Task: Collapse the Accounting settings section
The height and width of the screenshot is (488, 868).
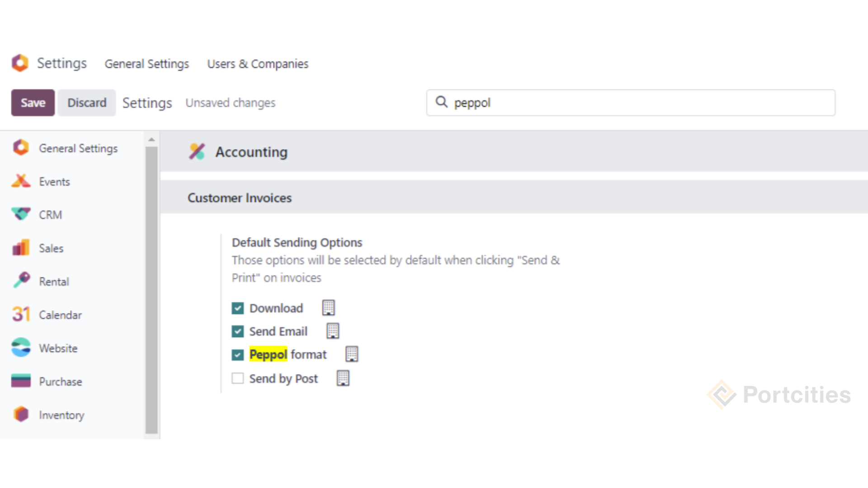Action: [251, 152]
